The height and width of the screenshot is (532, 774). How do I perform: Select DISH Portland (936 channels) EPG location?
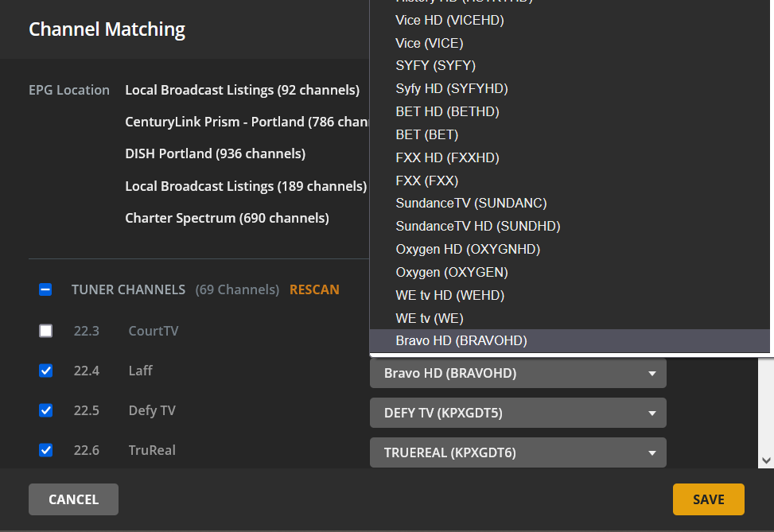point(215,153)
